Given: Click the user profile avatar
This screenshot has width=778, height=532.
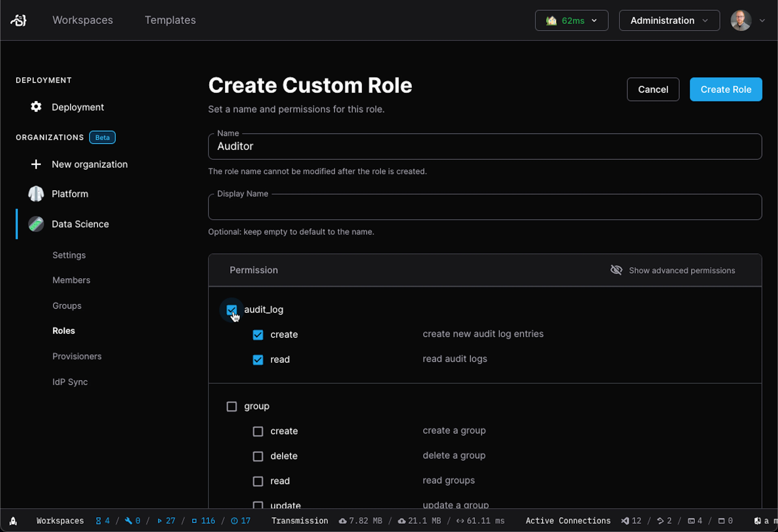Looking at the screenshot, I should (x=741, y=20).
